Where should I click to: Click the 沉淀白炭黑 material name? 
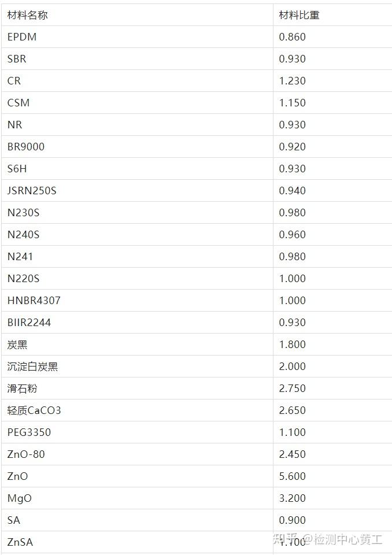coord(32,367)
